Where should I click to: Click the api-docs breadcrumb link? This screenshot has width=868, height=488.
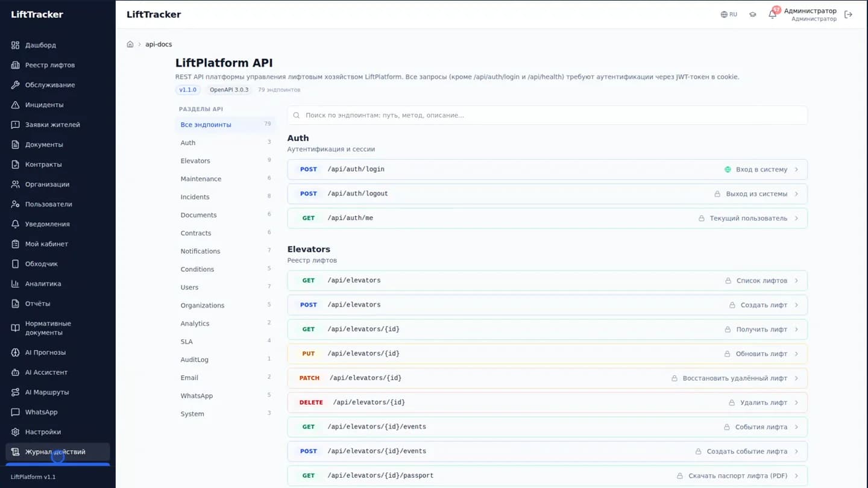tap(159, 45)
